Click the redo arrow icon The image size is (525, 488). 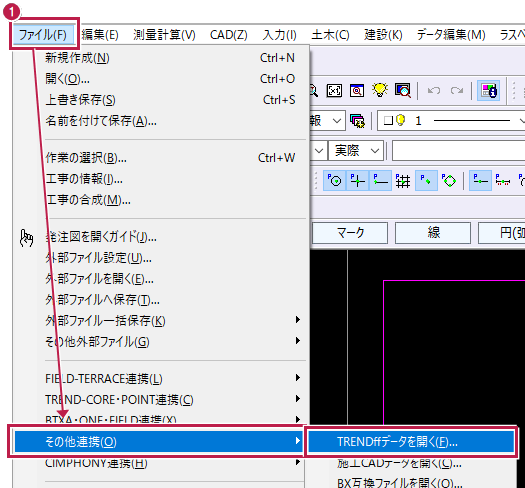457,90
